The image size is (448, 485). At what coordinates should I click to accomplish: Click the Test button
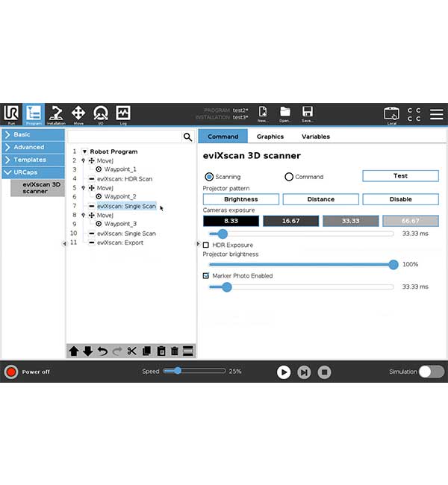pos(400,175)
